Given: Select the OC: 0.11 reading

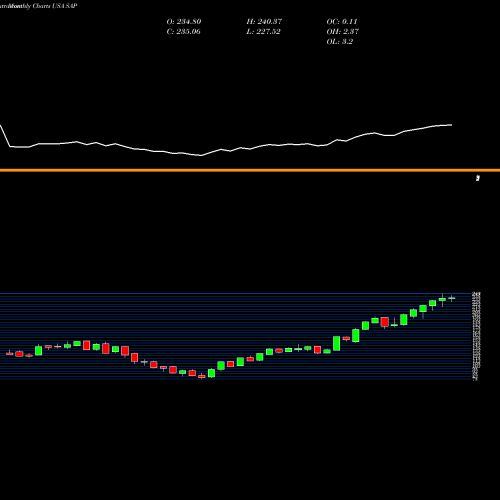Looking at the screenshot, I should point(342,22).
